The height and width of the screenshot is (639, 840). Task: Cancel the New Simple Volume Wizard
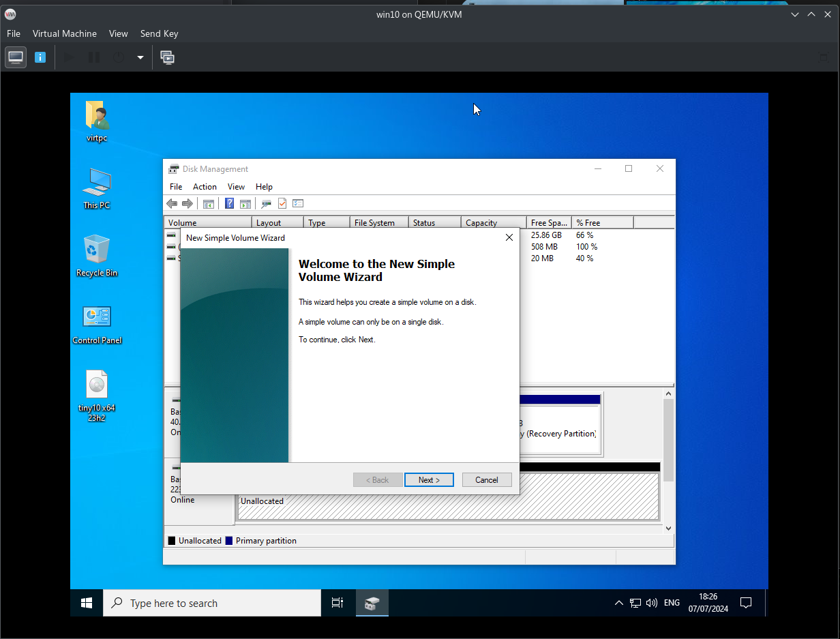click(x=487, y=480)
